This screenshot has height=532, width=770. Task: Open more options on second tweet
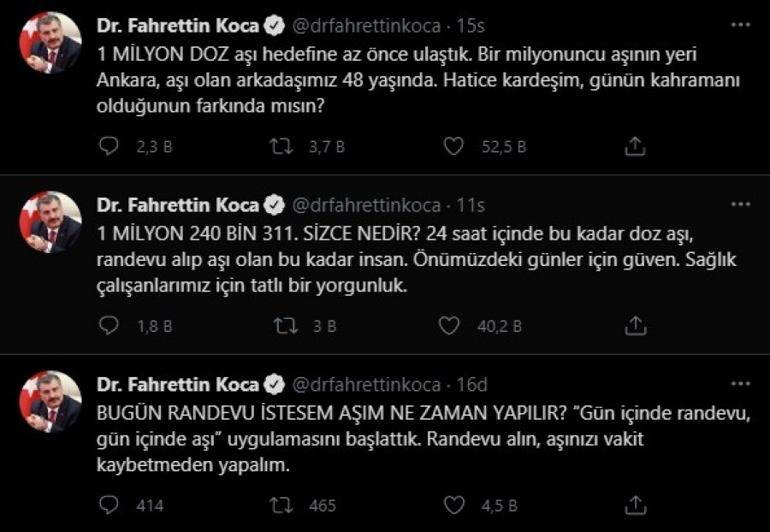coord(737,204)
